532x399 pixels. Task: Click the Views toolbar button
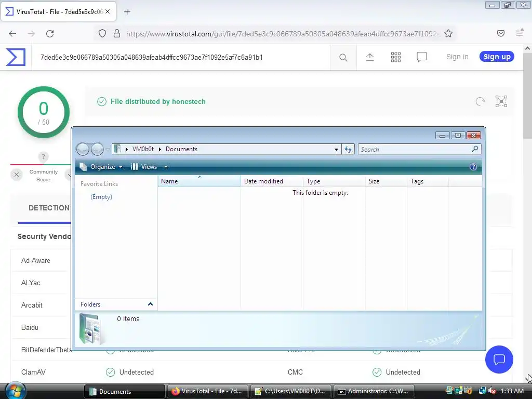click(x=144, y=167)
